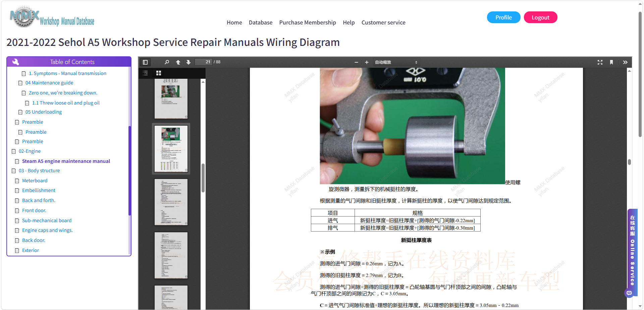This screenshot has height=310, width=644.
Task: Open Database in the top navigation
Action: 261,22
